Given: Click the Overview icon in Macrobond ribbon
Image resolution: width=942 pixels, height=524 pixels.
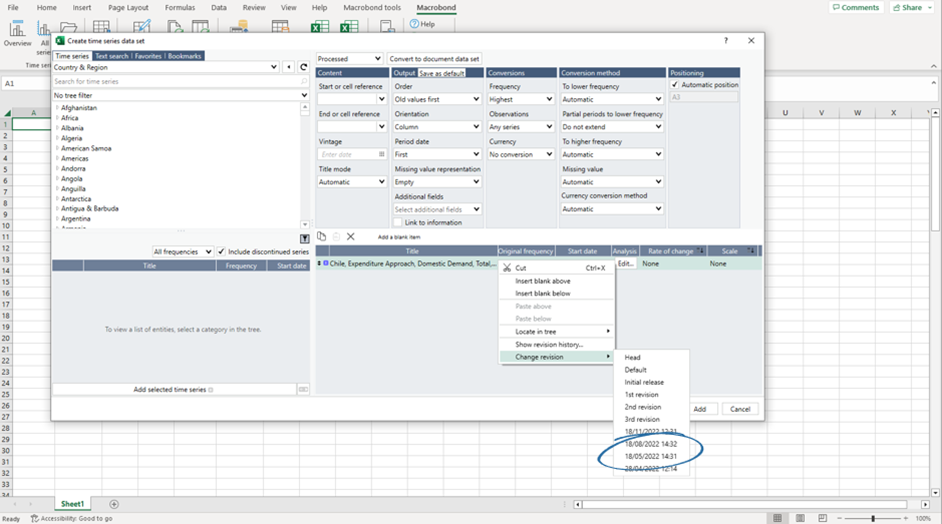Looking at the screenshot, I should point(17,34).
